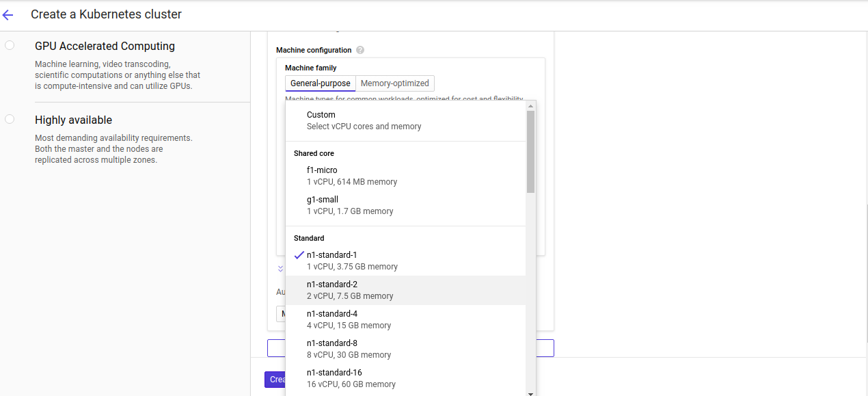This screenshot has height=396, width=868.
Task: Click the Create button
Action: coord(276,379)
